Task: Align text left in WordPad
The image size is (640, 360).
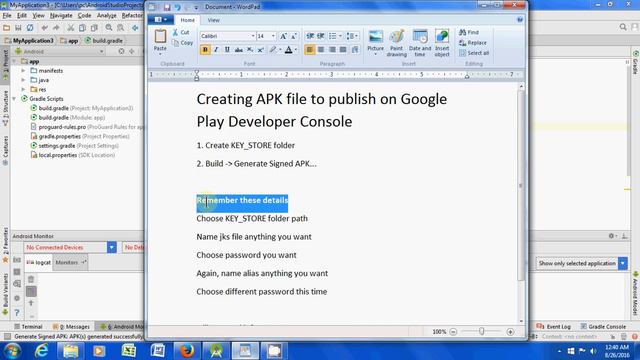Action: click(310, 50)
